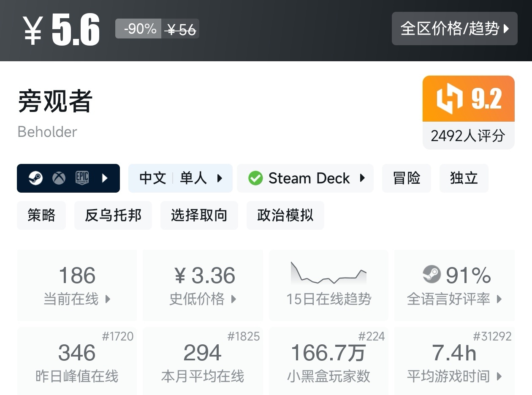Select the 政治模拟 tag
The width and height of the screenshot is (532, 395).
coord(285,215)
